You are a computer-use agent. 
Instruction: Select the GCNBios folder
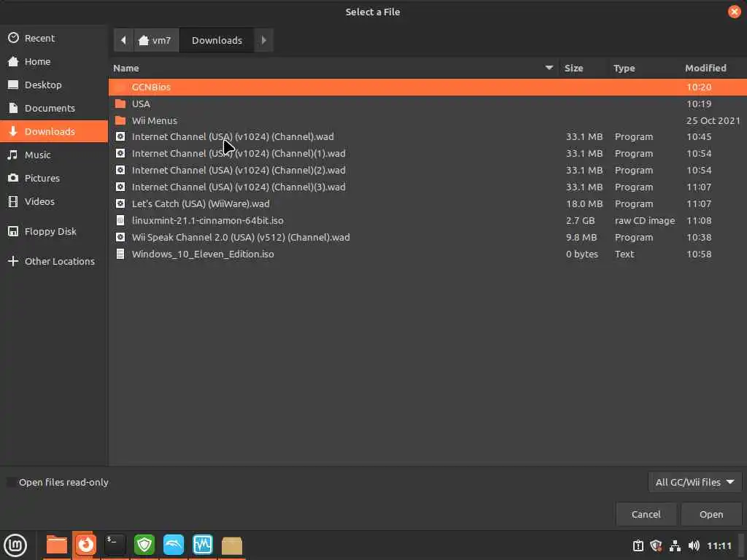point(427,87)
